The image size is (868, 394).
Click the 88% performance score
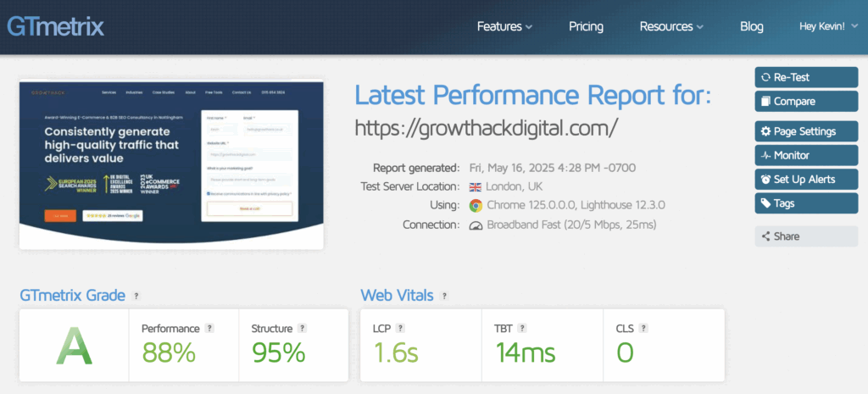(169, 352)
